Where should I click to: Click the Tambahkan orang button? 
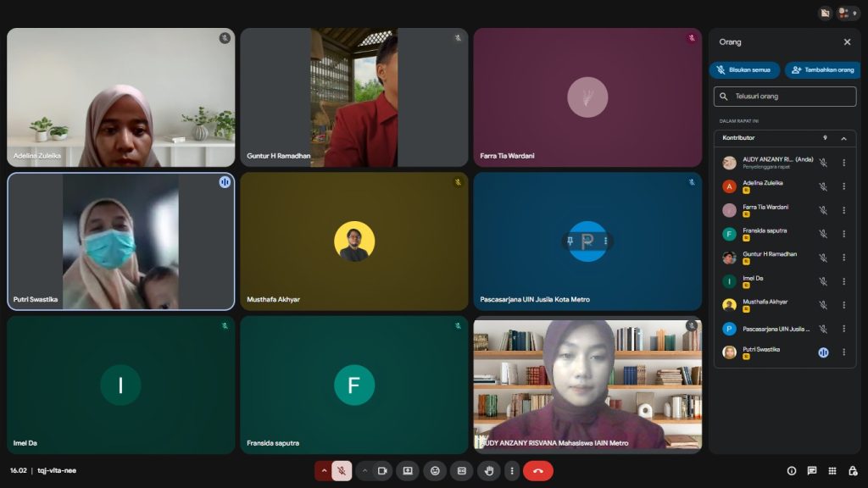821,70
